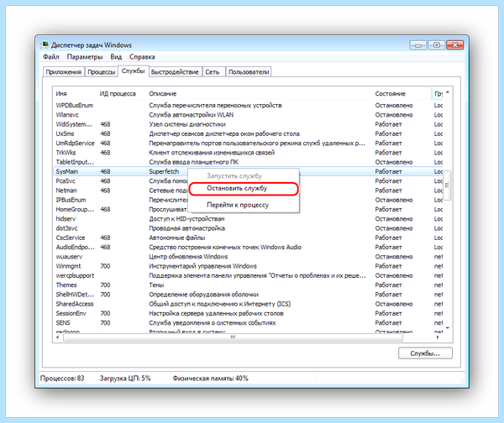504x423 pixels.
Task: Select the UxSms service row
Action: pyautogui.click(x=248, y=133)
